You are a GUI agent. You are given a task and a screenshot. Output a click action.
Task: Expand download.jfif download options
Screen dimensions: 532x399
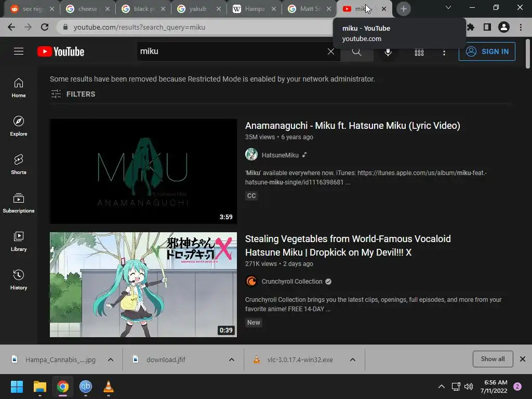[x=231, y=360]
